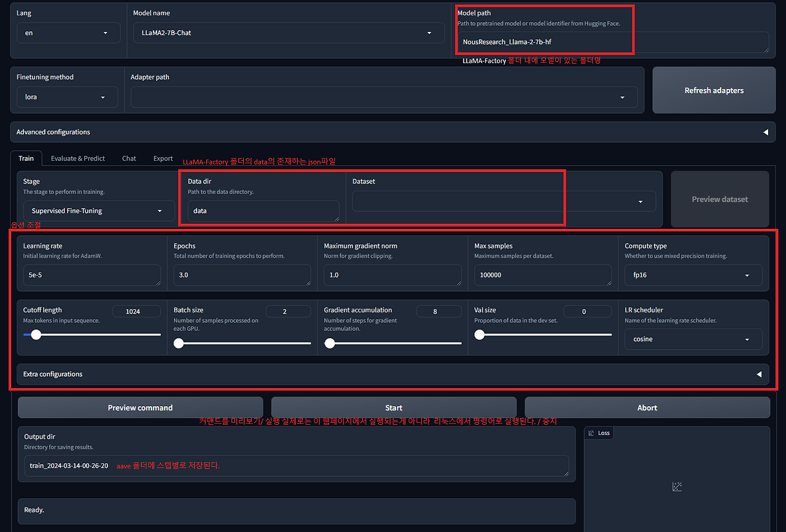
Task: Click the Val size number box
Action: (x=588, y=311)
